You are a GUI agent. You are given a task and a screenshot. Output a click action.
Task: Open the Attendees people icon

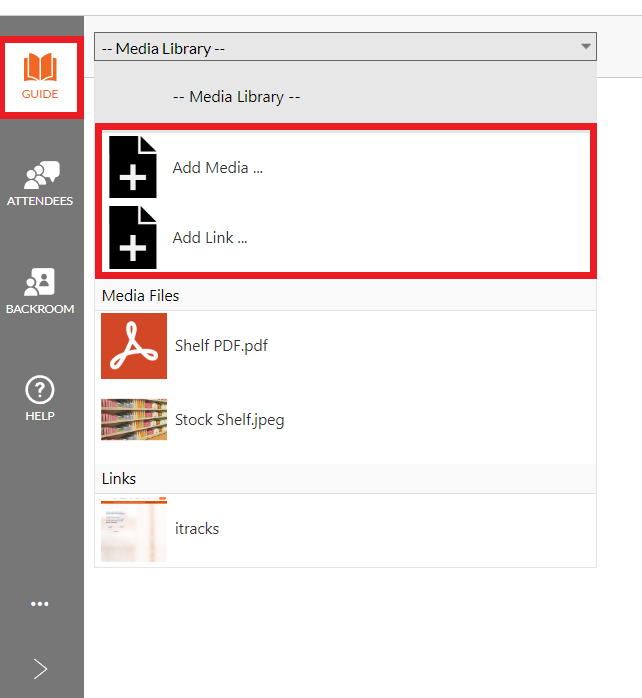point(41,175)
